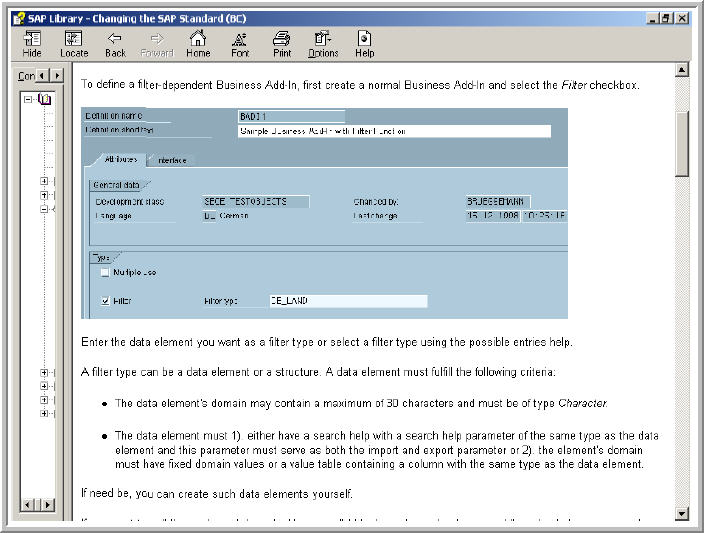
Task: Select the open book icon in contents tree
Action: point(44,99)
